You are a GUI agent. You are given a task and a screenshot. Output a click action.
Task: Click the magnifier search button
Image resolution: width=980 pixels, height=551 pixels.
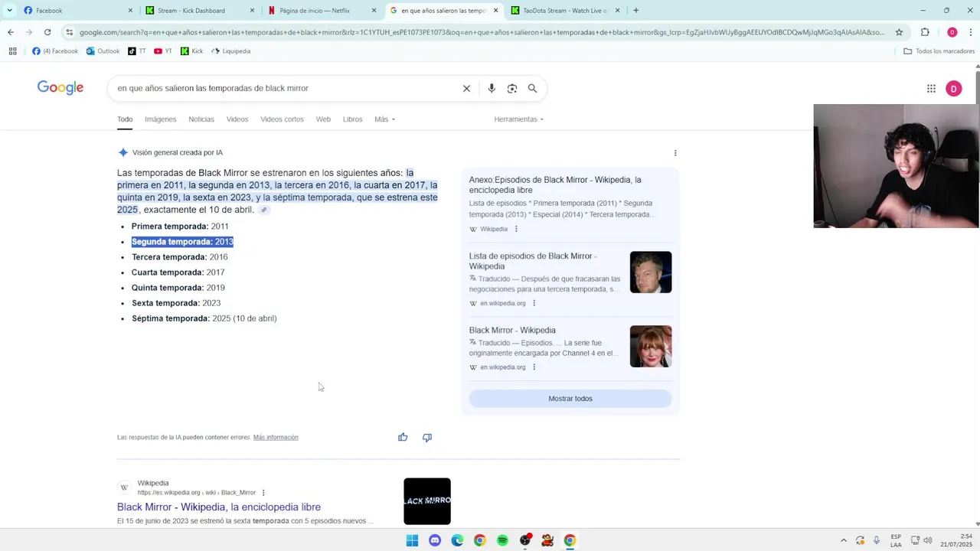(532, 88)
